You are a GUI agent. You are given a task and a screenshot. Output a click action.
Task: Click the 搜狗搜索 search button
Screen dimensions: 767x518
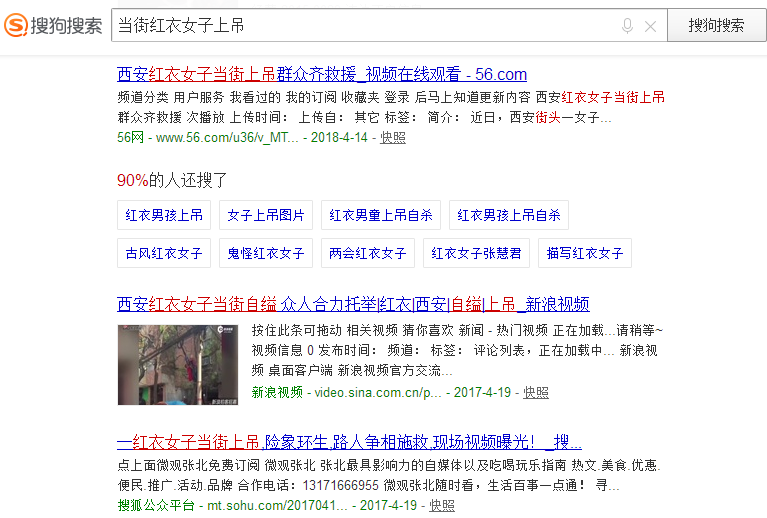tap(716, 26)
